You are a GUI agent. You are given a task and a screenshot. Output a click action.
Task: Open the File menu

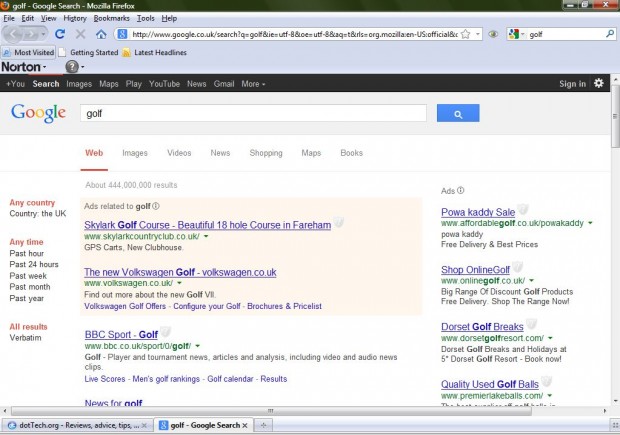click(x=9, y=18)
